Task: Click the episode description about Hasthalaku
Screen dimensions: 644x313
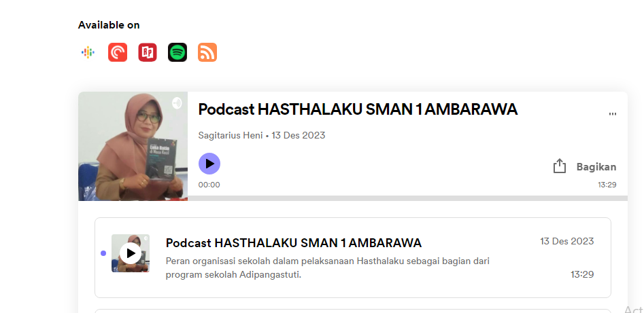Action: coord(328,268)
